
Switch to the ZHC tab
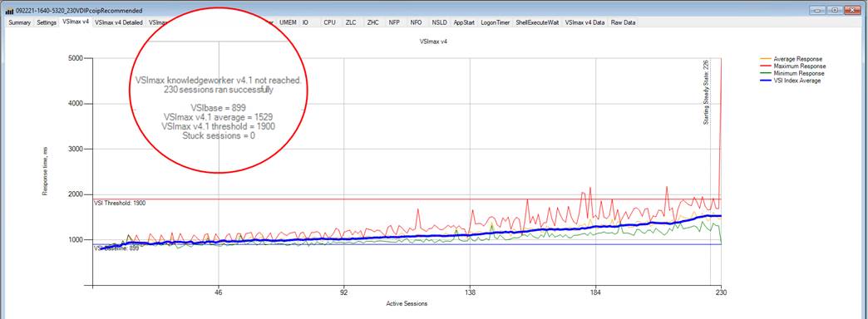point(372,22)
